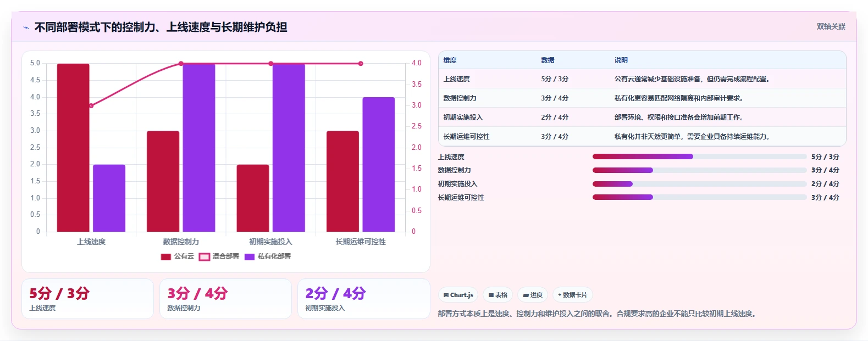Viewport: 868px width, 341px height.
Task: Click description 部署环境、权限和接口准备
Action: click(679, 118)
